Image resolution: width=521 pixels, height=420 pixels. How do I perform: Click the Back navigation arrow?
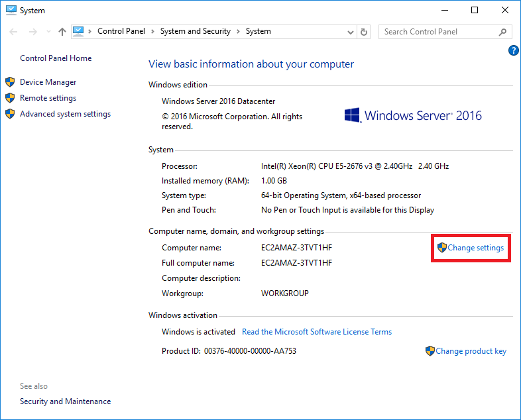point(13,32)
